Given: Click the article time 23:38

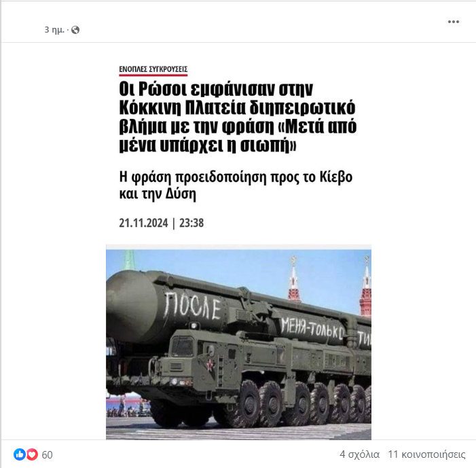Looking at the screenshot, I should tap(191, 223).
